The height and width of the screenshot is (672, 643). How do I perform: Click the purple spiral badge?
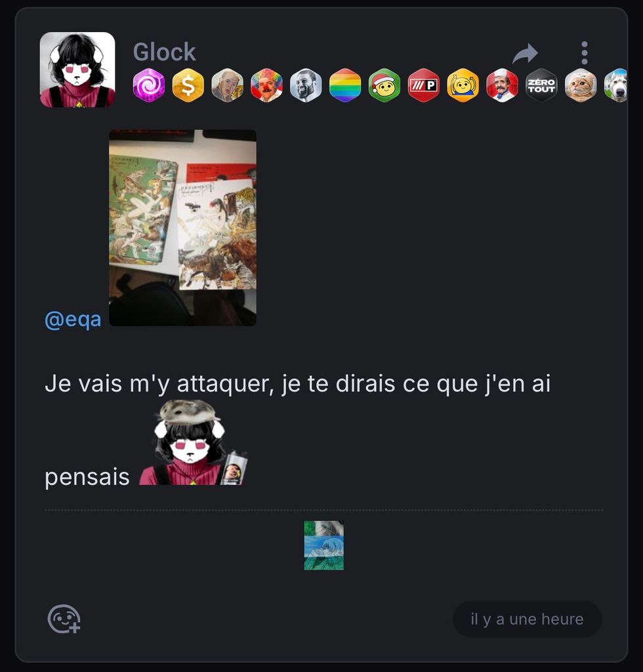click(x=149, y=85)
